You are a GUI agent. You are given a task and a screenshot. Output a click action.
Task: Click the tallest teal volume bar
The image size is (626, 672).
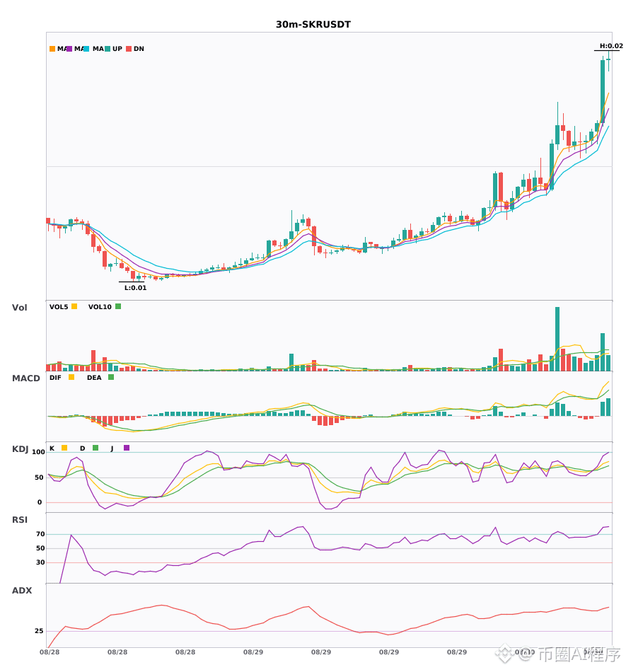557,339
